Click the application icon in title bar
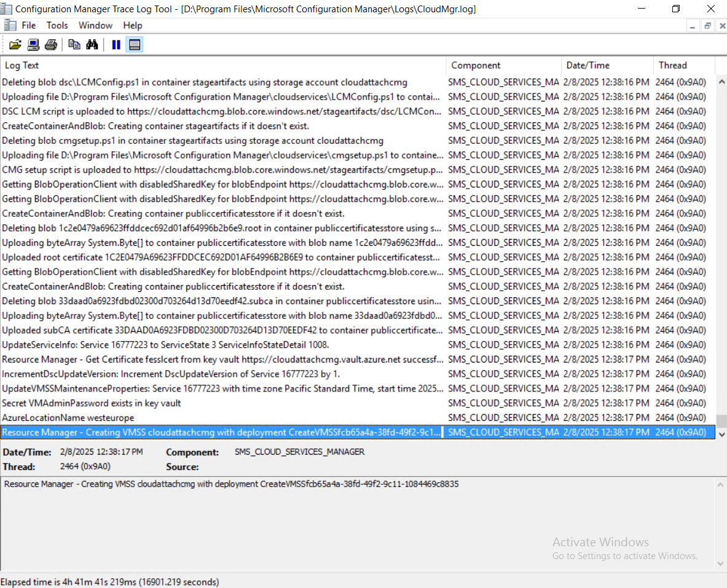The height and width of the screenshot is (588, 727). (6, 9)
